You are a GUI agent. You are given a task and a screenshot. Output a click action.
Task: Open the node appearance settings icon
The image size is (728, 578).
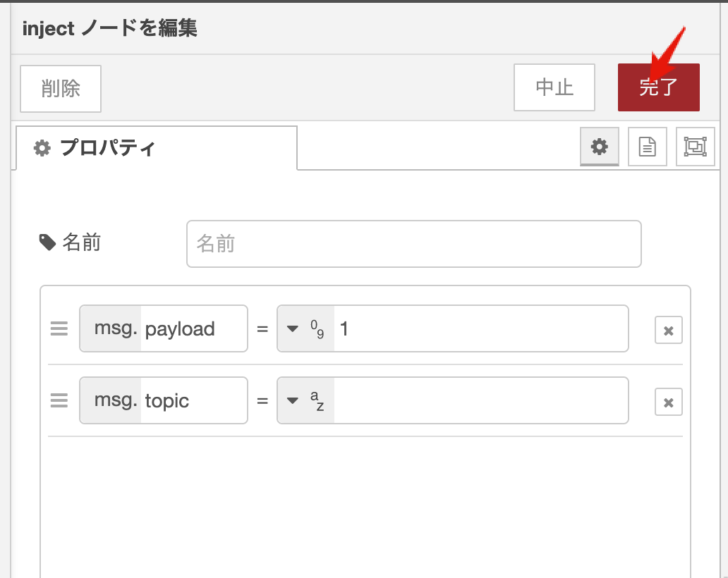coord(695,147)
